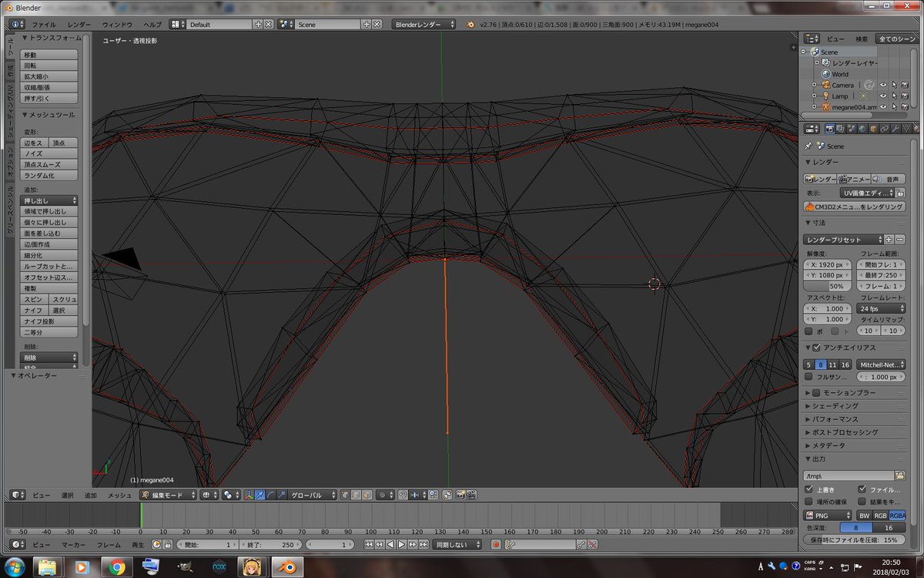The width and height of the screenshot is (924, 578).
Task: Click the 移動 transform button
Action: pyautogui.click(x=49, y=55)
